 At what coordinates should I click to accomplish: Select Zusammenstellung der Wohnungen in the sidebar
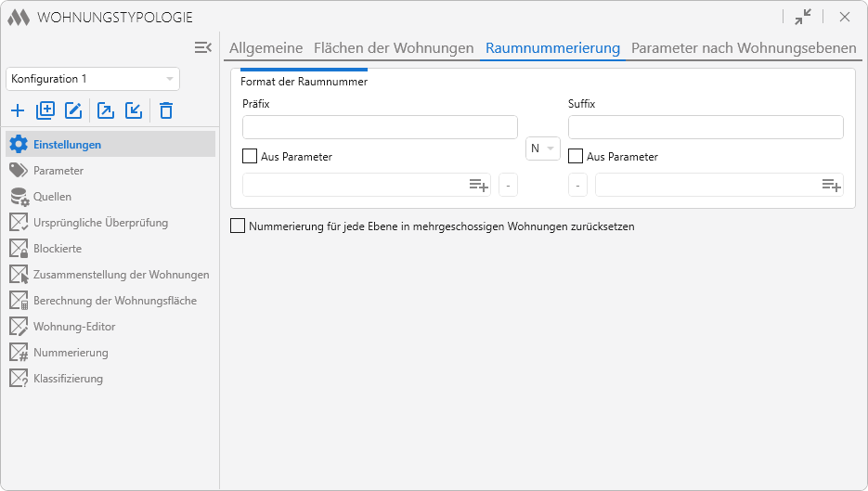coord(121,275)
